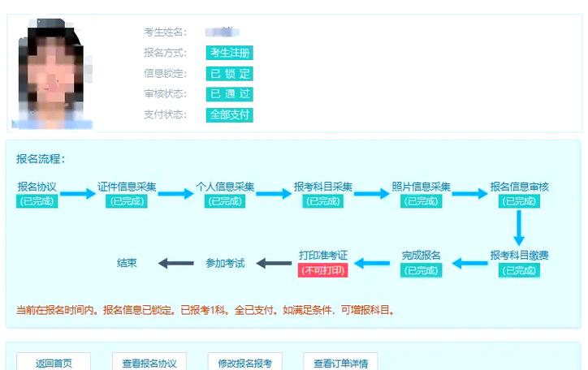This screenshot has width=588, height=370.
Task: Click the red 不可打印 badge
Action: (323, 270)
